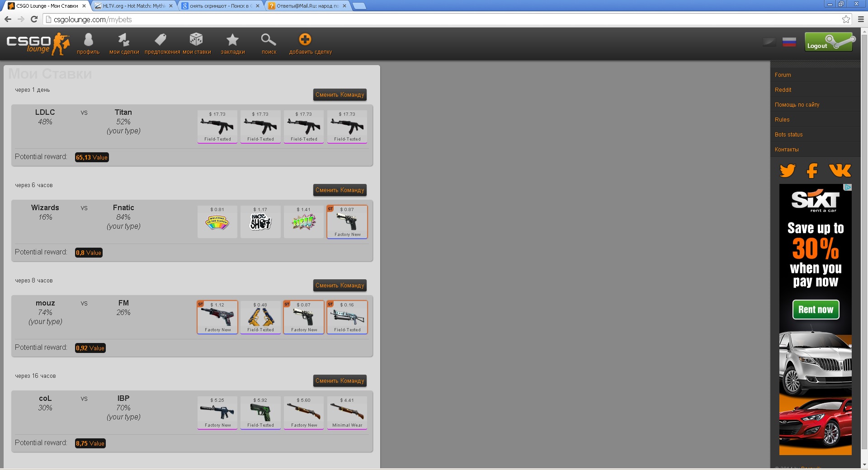Select last $17.73 AK-47 item
868x470 pixels.
pyautogui.click(x=347, y=127)
